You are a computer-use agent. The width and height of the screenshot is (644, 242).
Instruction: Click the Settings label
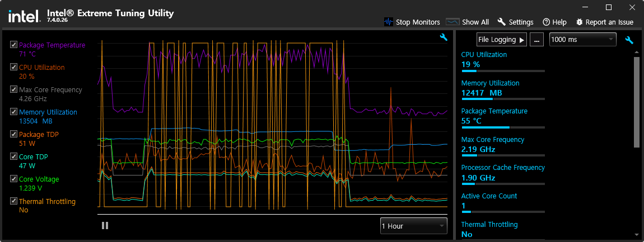[x=521, y=22]
